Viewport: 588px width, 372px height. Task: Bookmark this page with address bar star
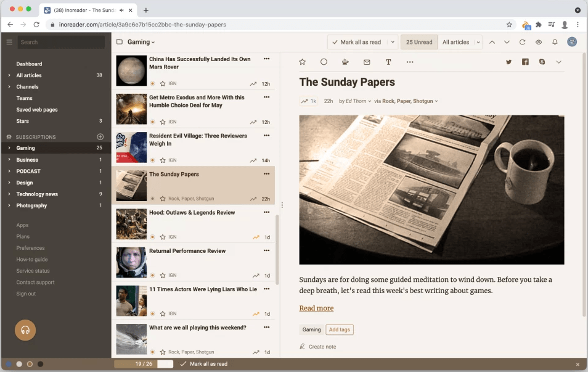point(509,25)
